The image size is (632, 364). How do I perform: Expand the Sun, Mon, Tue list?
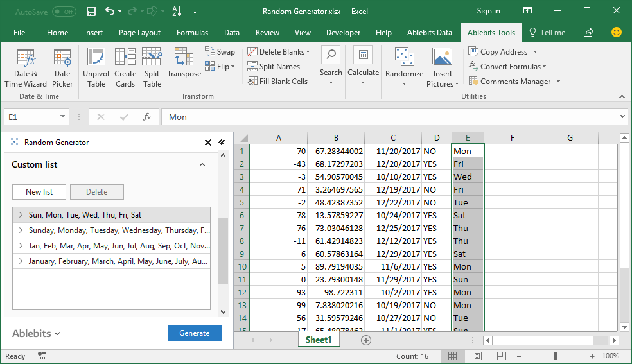(x=21, y=215)
